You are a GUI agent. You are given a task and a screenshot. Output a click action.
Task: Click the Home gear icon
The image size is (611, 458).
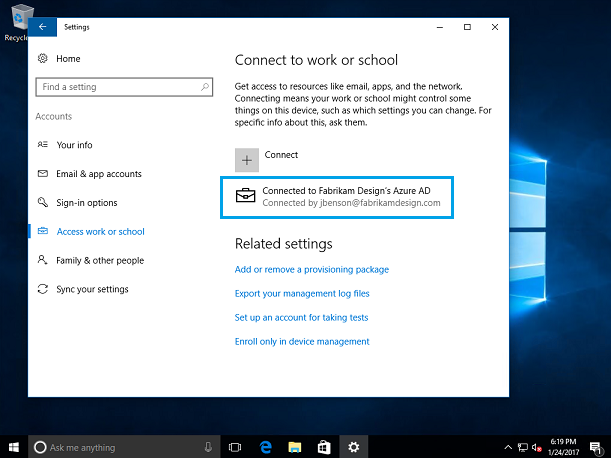click(x=42, y=59)
